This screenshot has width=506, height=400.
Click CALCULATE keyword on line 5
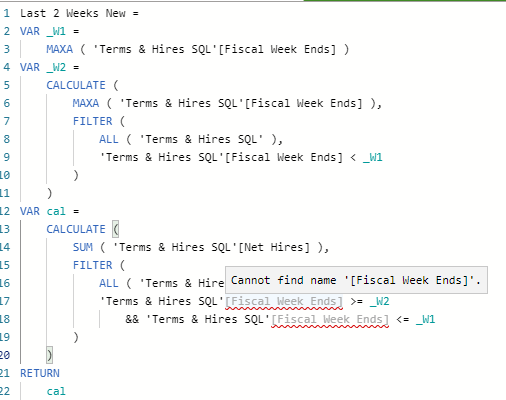pyautogui.click(x=76, y=85)
